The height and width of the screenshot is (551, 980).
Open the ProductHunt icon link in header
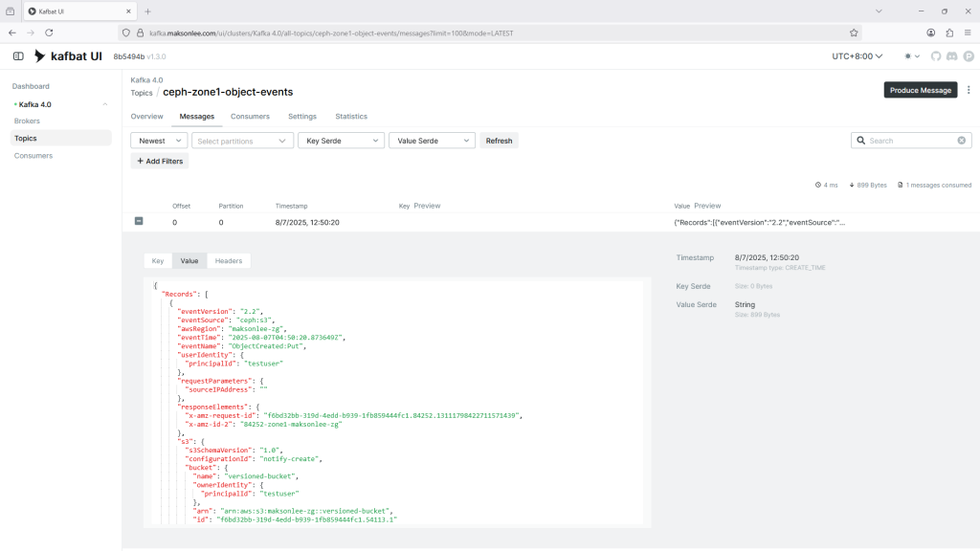pyautogui.click(x=969, y=56)
